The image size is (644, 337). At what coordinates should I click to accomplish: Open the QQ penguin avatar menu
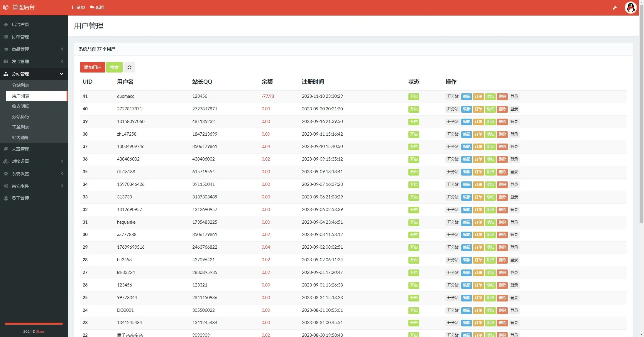[631, 8]
